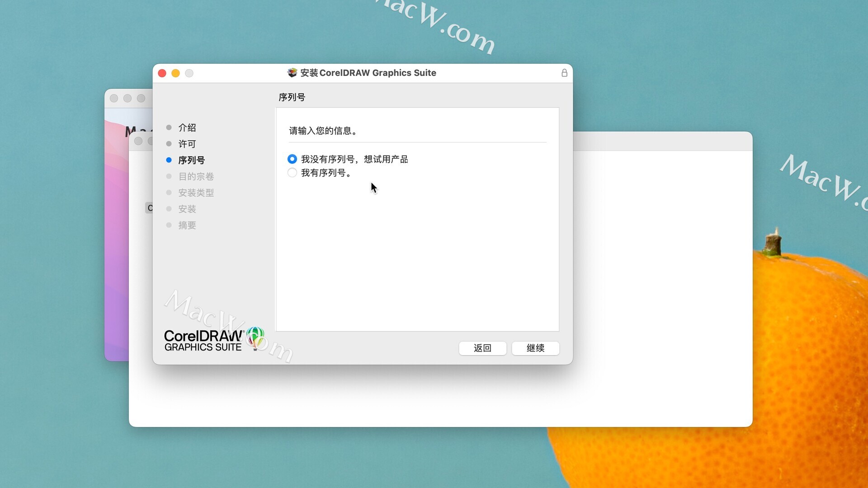Click the 安装 CorelDRAW Graphics Suite window title

[x=368, y=73]
